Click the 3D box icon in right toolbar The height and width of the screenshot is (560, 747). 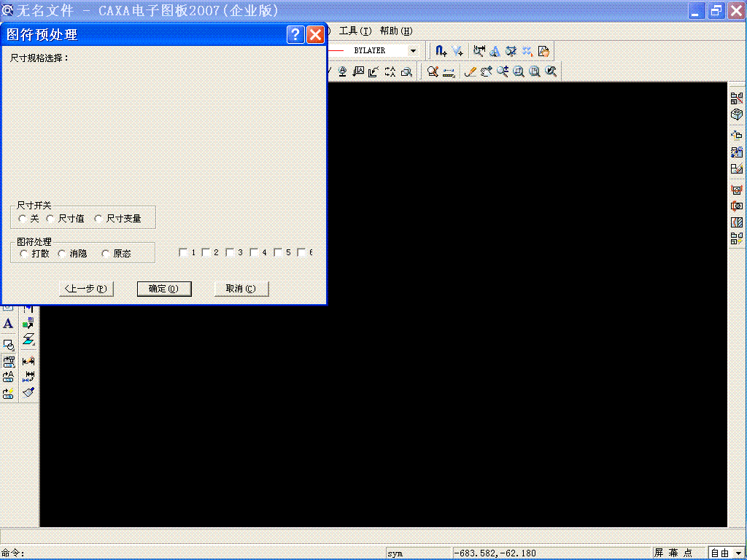737,114
